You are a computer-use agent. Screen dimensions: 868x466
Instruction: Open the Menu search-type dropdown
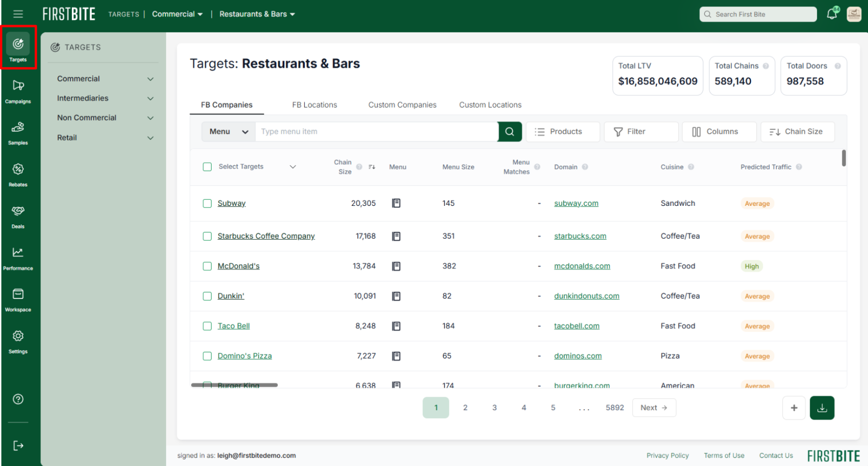pos(228,132)
